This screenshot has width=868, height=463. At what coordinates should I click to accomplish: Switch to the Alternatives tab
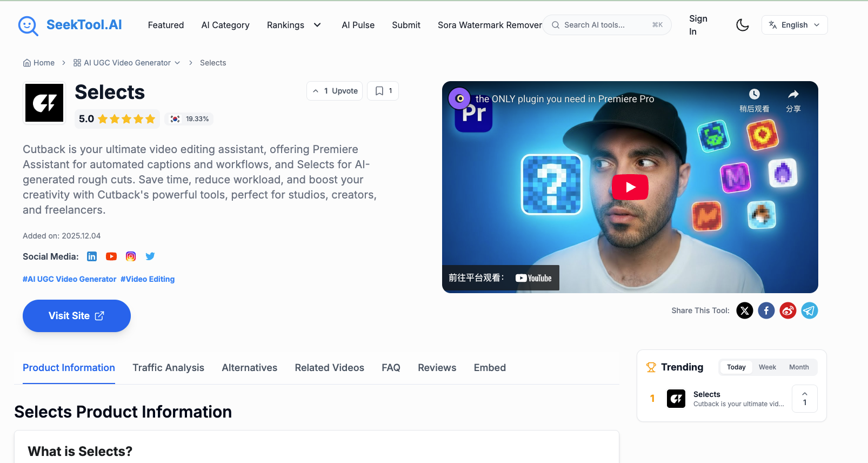pyautogui.click(x=250, y=368)
